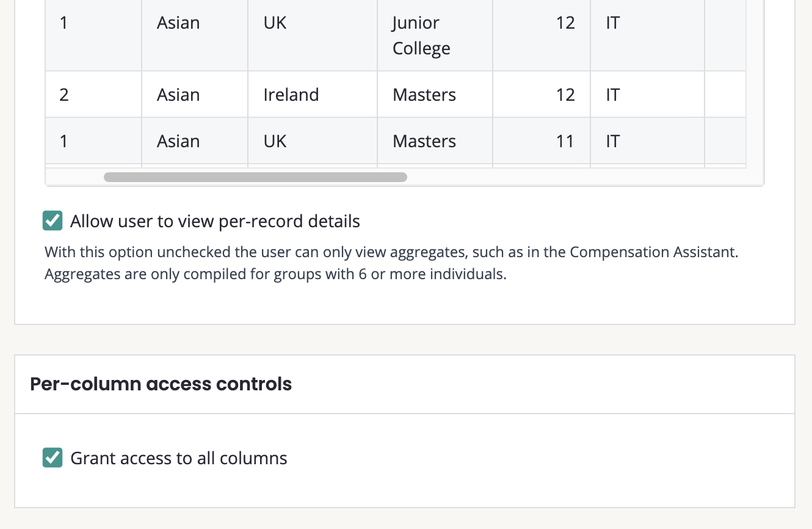Select "Masters" cell in the Ireland row
The image size is (812, 529).
(424, 95)
